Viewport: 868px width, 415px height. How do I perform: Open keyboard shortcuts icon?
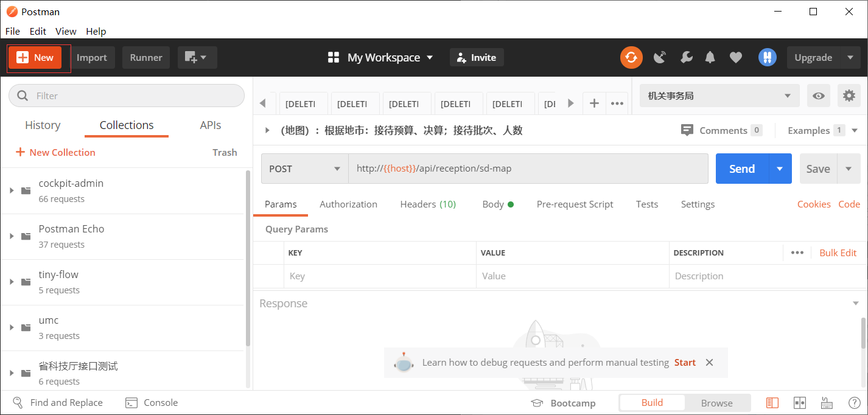[x=827, y=403]
